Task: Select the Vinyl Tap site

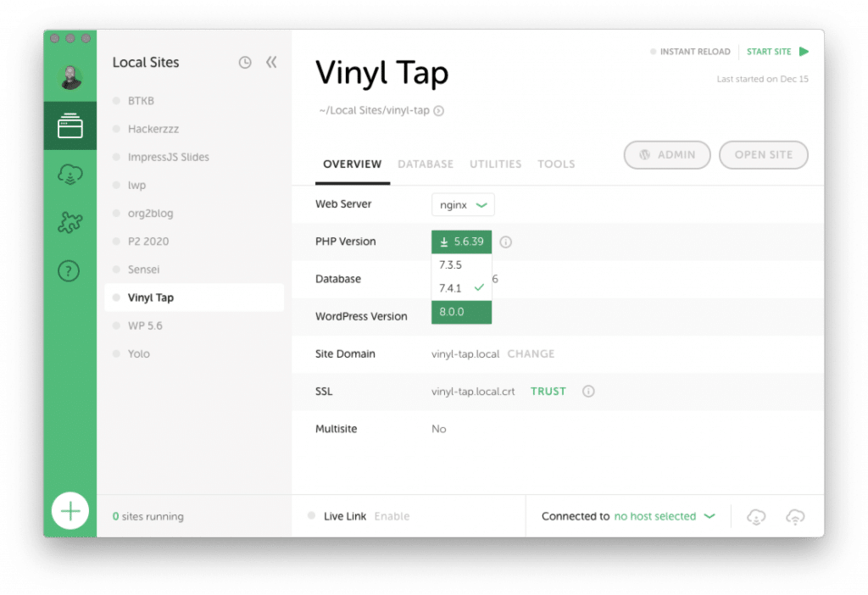Action: [x=194, y=297]
